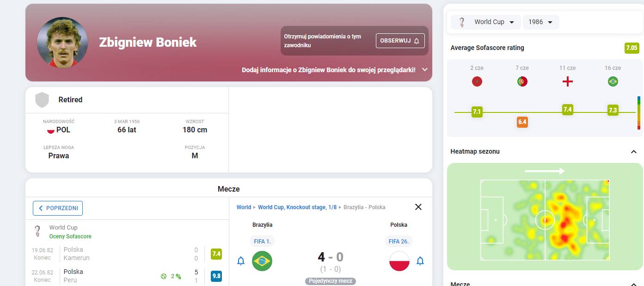Click the Poland team crest in match details
Screen dimensions: 644x286
click(x=399, y=261)
